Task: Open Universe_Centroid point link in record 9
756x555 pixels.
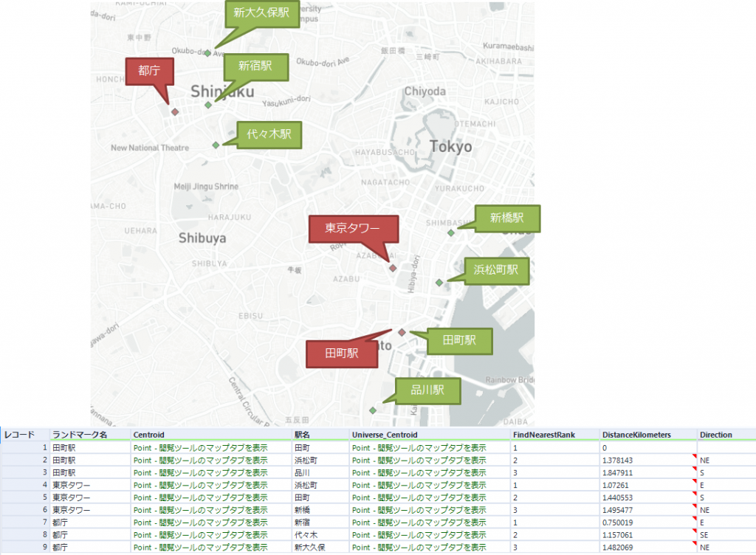Action: [419, 547]
